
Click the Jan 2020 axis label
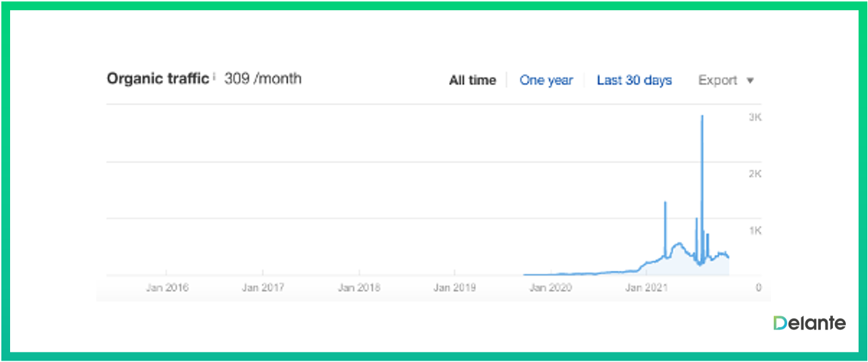tap(550, 288)
